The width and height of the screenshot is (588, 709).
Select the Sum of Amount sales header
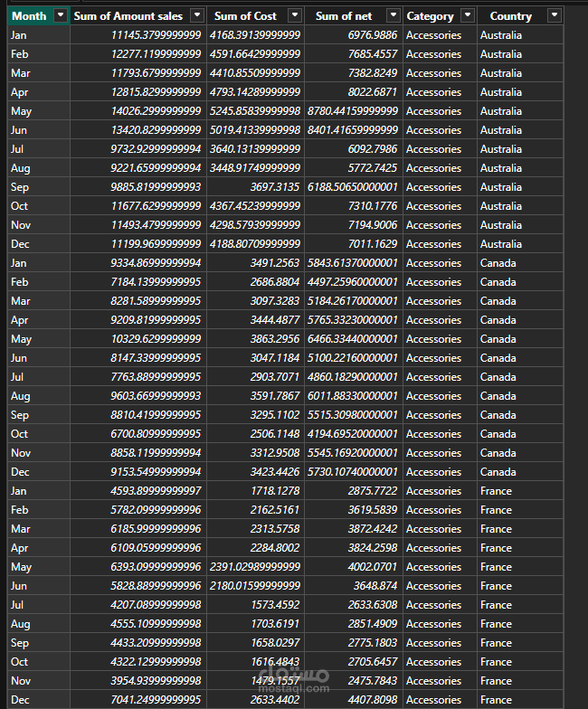click(138, 16)
